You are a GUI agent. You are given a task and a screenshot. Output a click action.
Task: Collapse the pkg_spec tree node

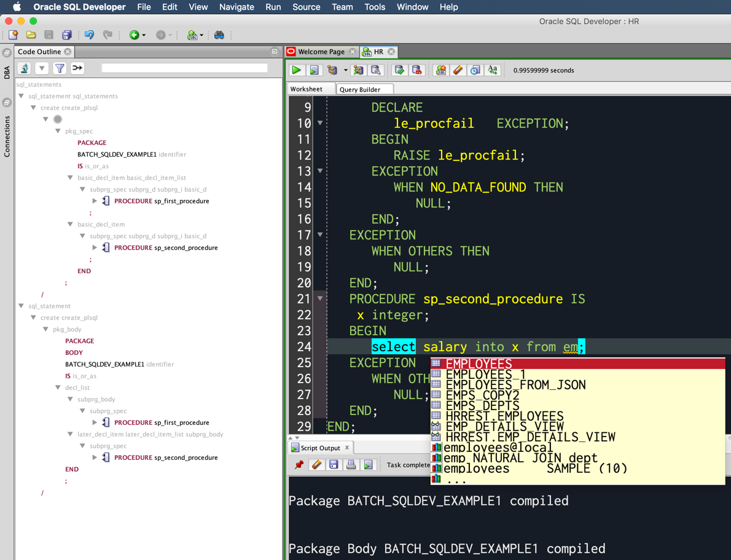coord(58,131)
